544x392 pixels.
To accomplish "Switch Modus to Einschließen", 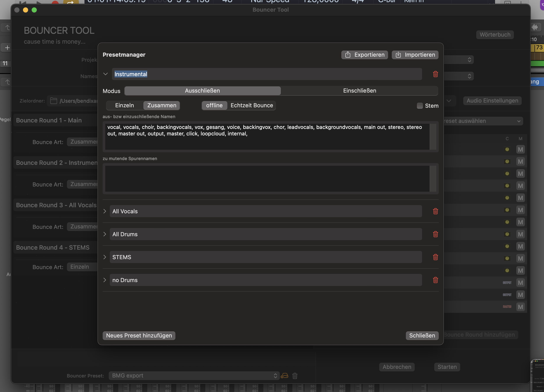I will pyautogui.click(x=359, y=91).
